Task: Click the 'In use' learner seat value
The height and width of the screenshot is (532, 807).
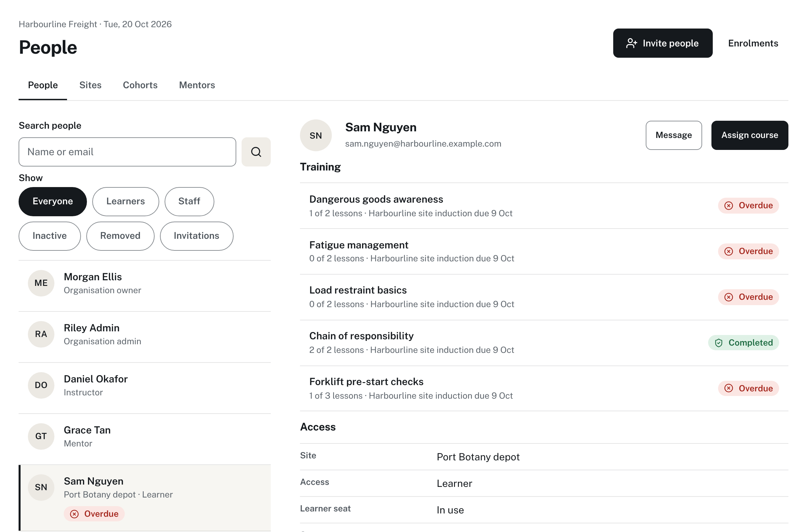Action: pos(450,510)
